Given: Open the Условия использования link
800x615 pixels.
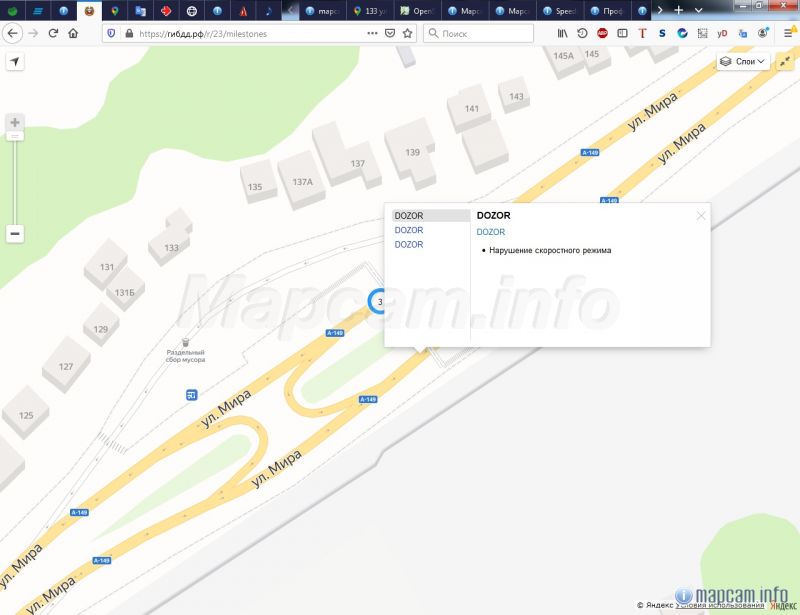Looking at the screenshot, I should click(x=720, y=605).
